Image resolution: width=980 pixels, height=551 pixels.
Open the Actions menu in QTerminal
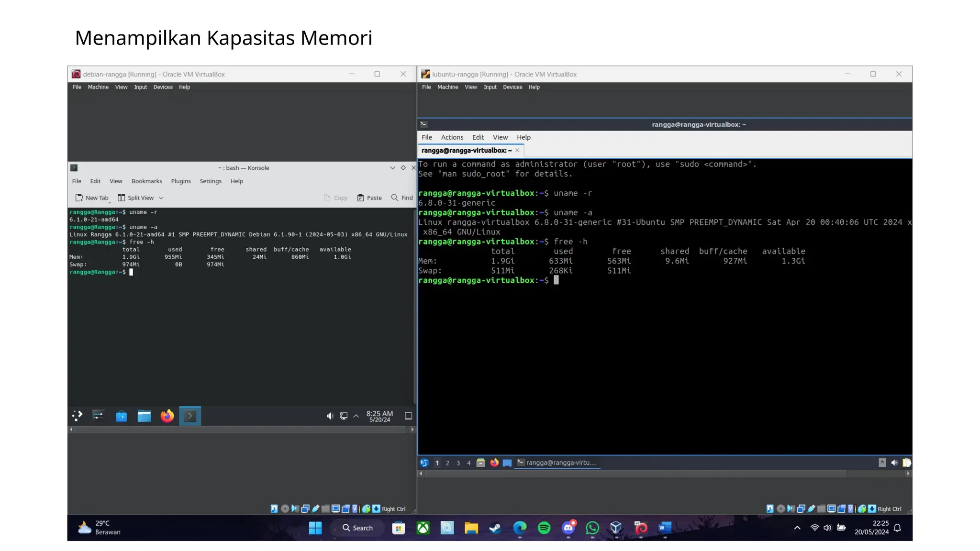pyautogui.click(x=452, y=137)
